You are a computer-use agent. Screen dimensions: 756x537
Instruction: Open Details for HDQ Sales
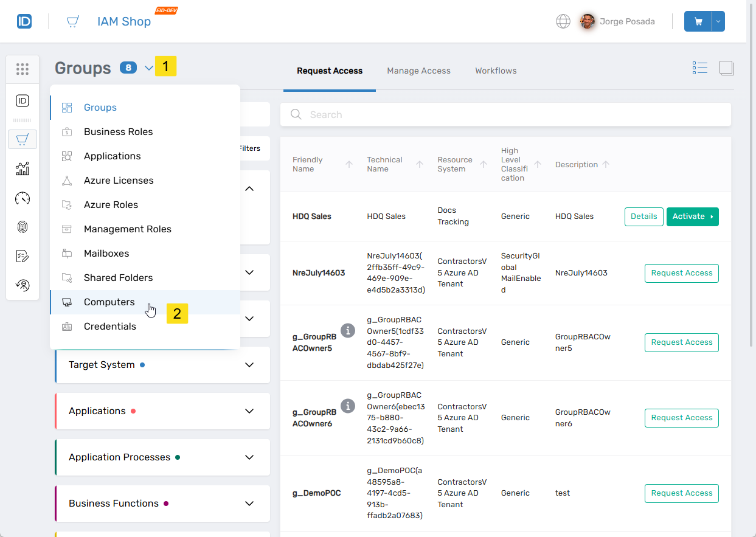(643, 217)
